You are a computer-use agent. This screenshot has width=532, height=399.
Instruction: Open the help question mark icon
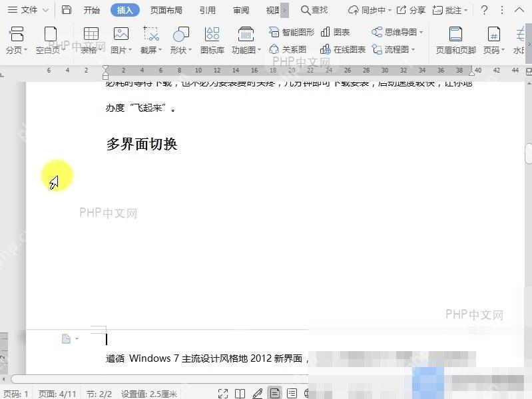(x=485, y=10)
